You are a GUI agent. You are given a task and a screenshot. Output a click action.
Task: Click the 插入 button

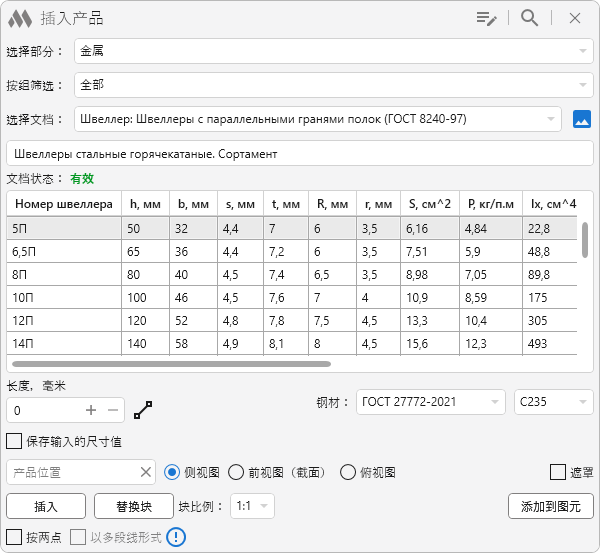46,506
